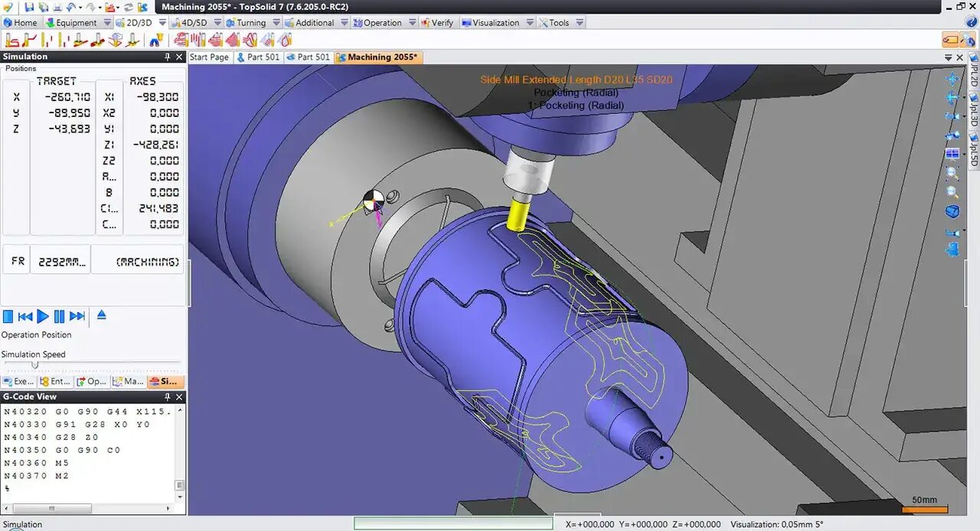The width and height of the screenshot is (980, 531).
Task: Switch to the Start Page tab
Action: click(208, 57)
